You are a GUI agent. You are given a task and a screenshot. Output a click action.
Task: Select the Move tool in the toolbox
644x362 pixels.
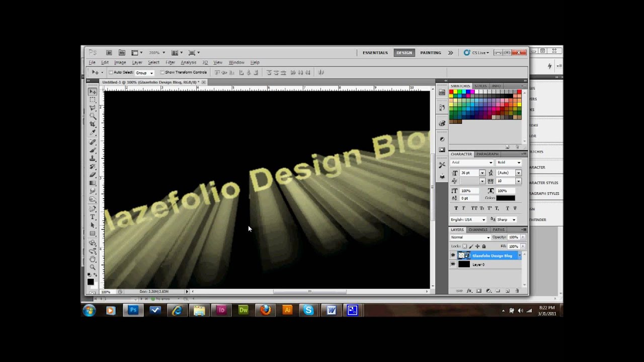point(93,92)
